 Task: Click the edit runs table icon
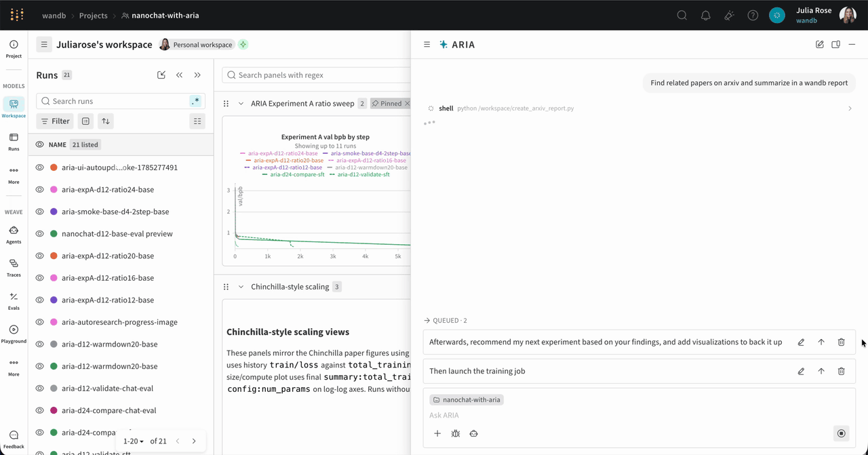tap(161, 75)
